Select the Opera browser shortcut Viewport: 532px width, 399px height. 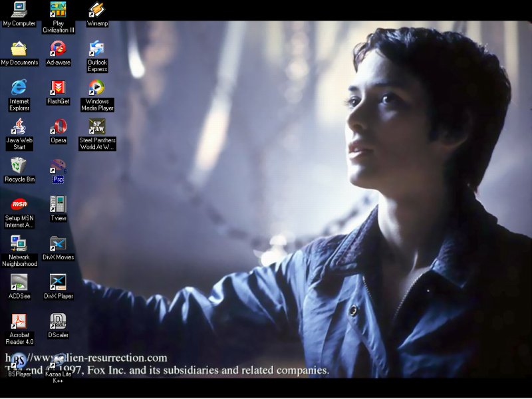58,126
